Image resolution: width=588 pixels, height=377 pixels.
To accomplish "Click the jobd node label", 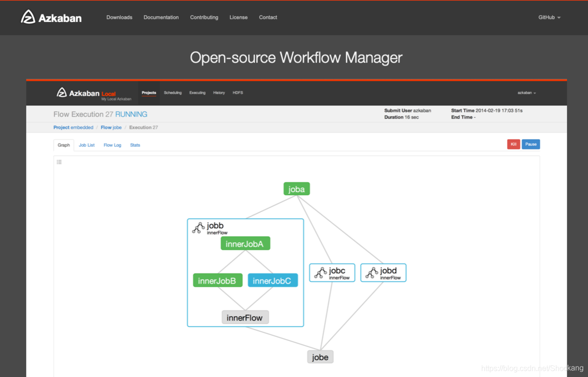I will pos(388,271).
